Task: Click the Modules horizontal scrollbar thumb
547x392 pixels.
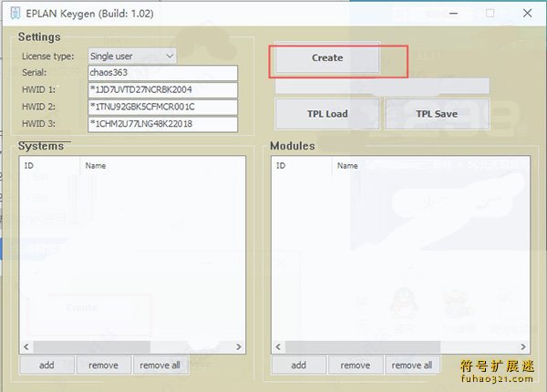Action: click(363, 346)
